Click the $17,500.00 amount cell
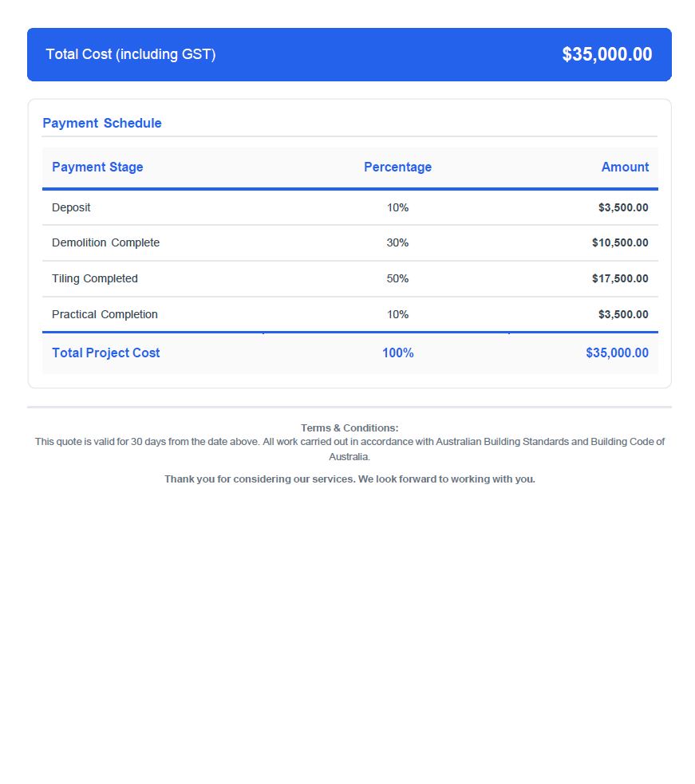 tap(619, 278)
